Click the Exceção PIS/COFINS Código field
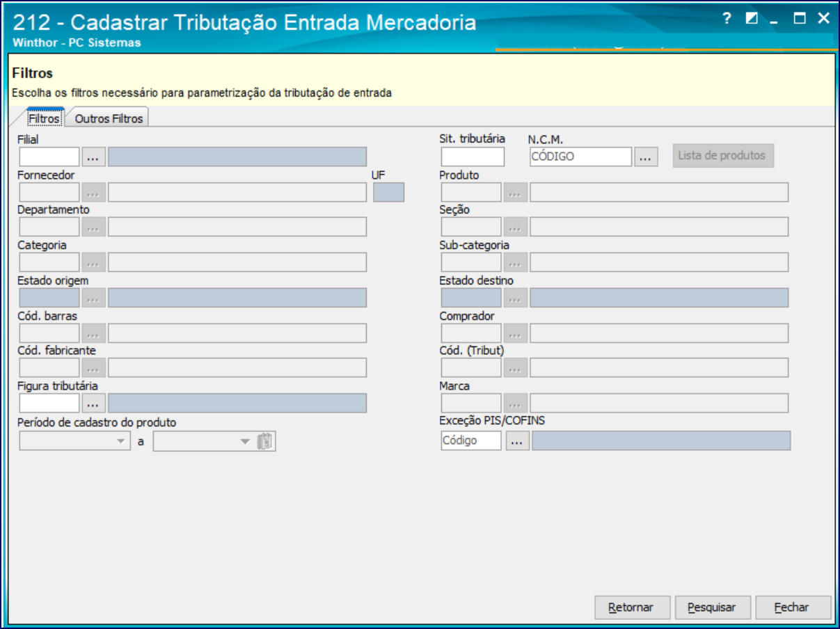Image resolution: width=840 pixels, height=629 pixels. click(471, 440)
